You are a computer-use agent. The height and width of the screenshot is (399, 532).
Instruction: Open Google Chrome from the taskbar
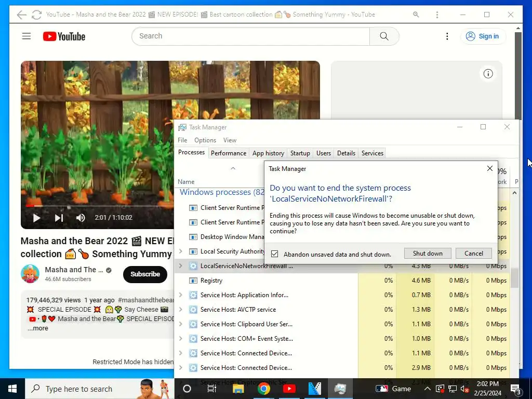pyautogui.click(x=263, y=389)
